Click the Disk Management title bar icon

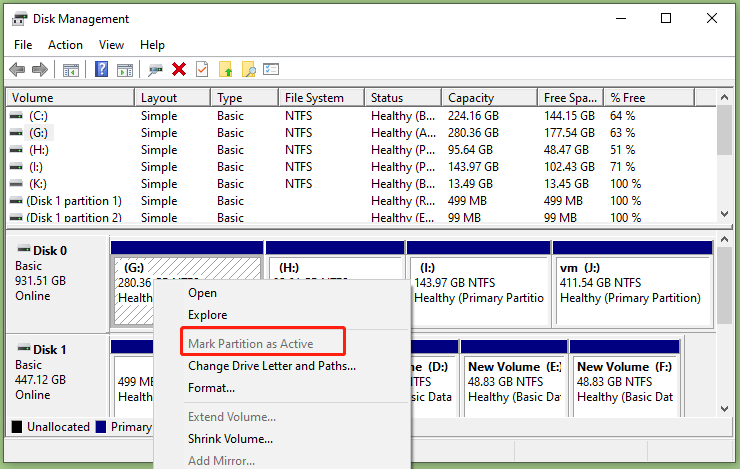(x=19, y=19)
